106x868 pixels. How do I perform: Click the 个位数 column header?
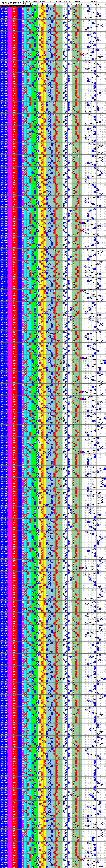tap(42, 1)
